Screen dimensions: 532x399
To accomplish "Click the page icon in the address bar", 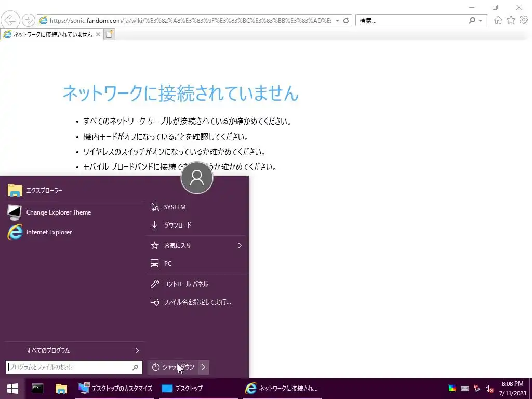I will click(x=44, y=20).
